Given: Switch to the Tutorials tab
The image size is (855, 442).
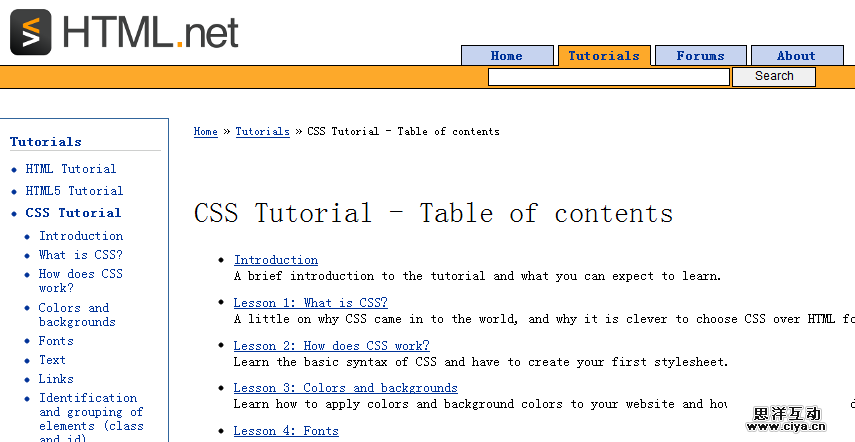Looking at the screenshot, I should click(x=604, y=56).
